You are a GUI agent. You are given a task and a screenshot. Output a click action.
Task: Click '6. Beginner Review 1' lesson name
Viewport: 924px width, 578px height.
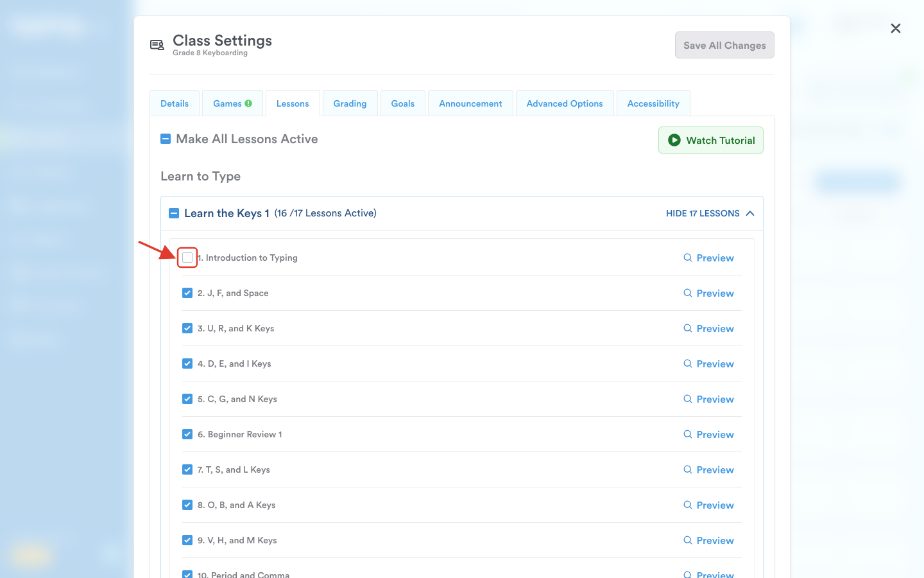pyautogui.click(x=240, y=434)
